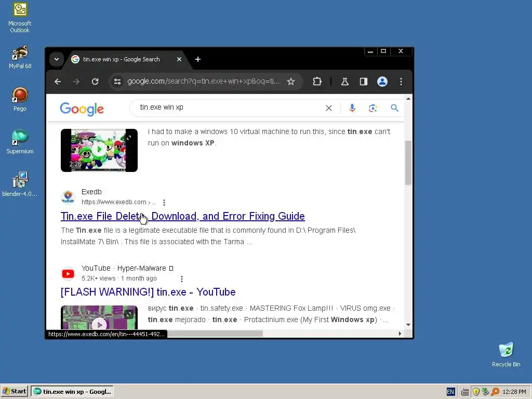The image size is (532, 399).
Task: Open a new browser tab
Action: (x=198, y=59)
